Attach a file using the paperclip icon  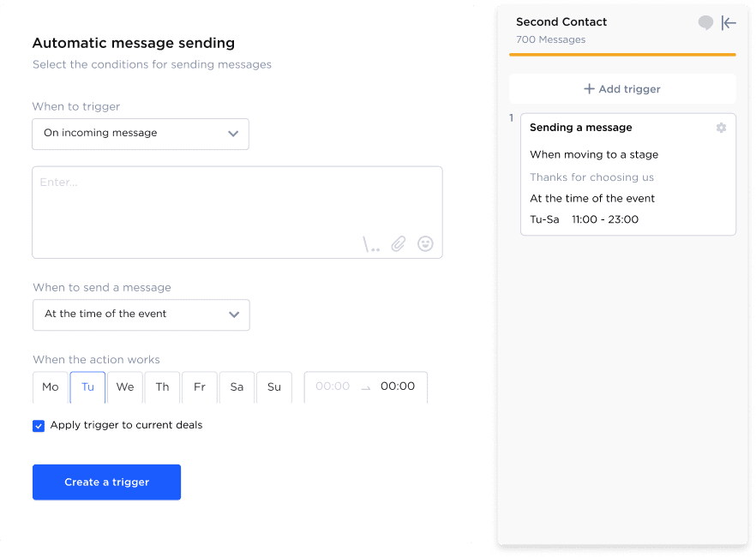398,243
